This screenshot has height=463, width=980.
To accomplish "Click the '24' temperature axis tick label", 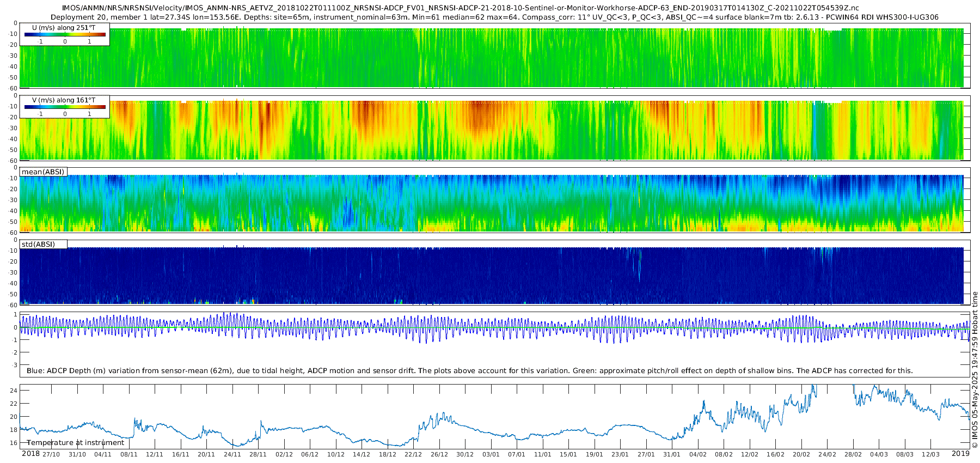I will pos(14,391).
